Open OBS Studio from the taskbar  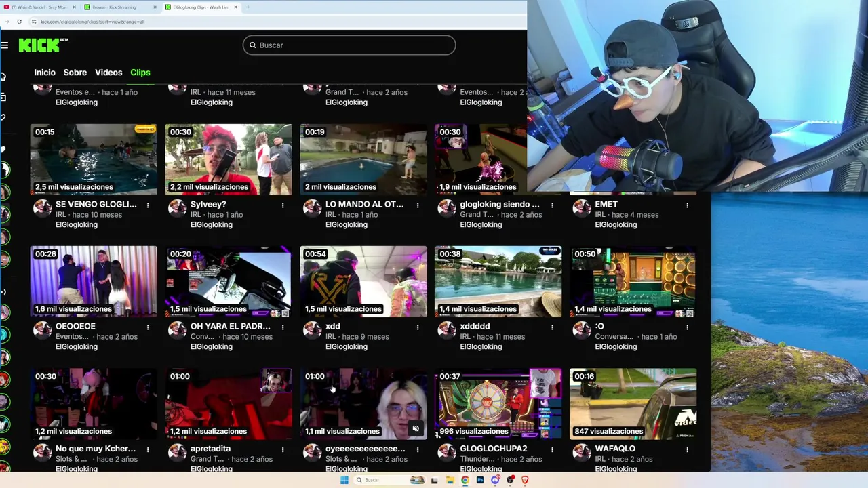pos(510,480)
